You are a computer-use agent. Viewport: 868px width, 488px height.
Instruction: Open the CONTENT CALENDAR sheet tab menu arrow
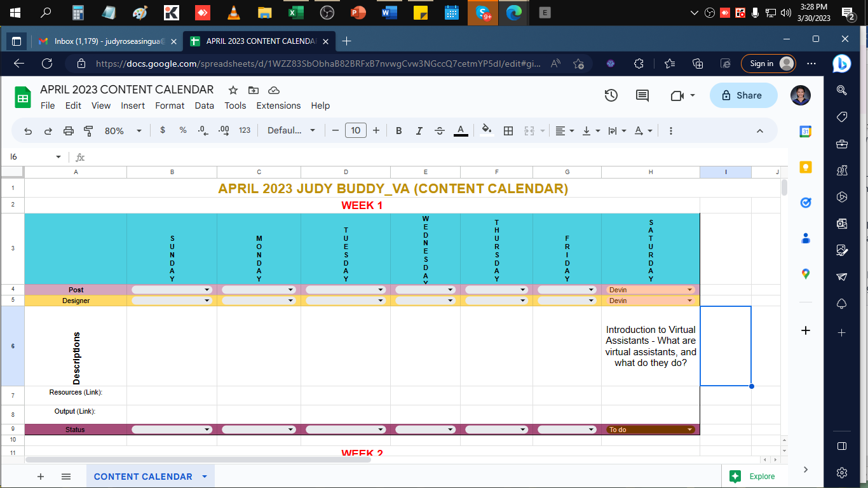pyautogui.click(x=205, y=477)
